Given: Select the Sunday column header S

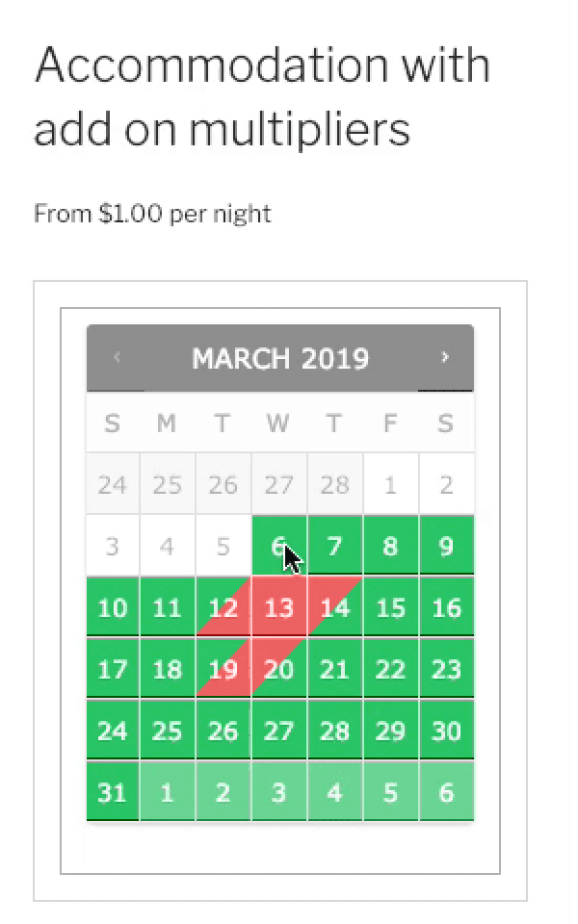Looking at the screenshot, I should [x=112, y=423].
